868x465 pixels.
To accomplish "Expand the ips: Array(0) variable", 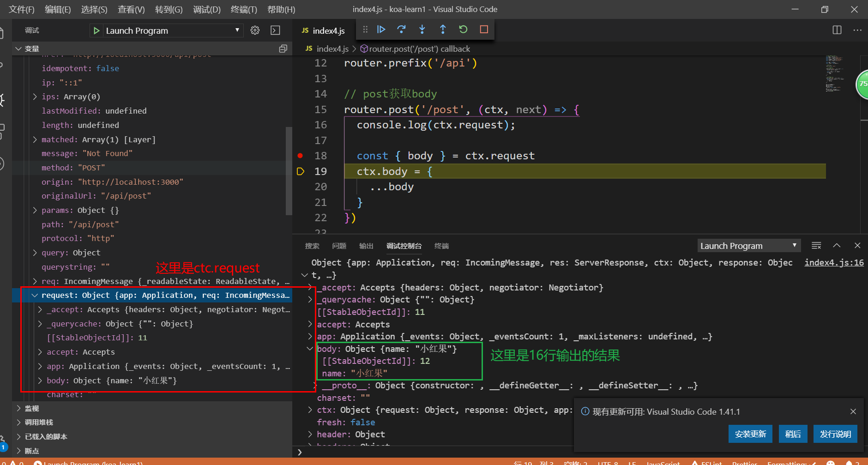I will (35, 97).
